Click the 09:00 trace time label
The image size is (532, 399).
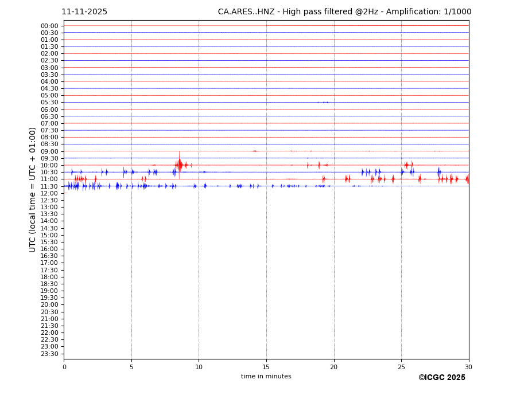click(x=49, y=151)
